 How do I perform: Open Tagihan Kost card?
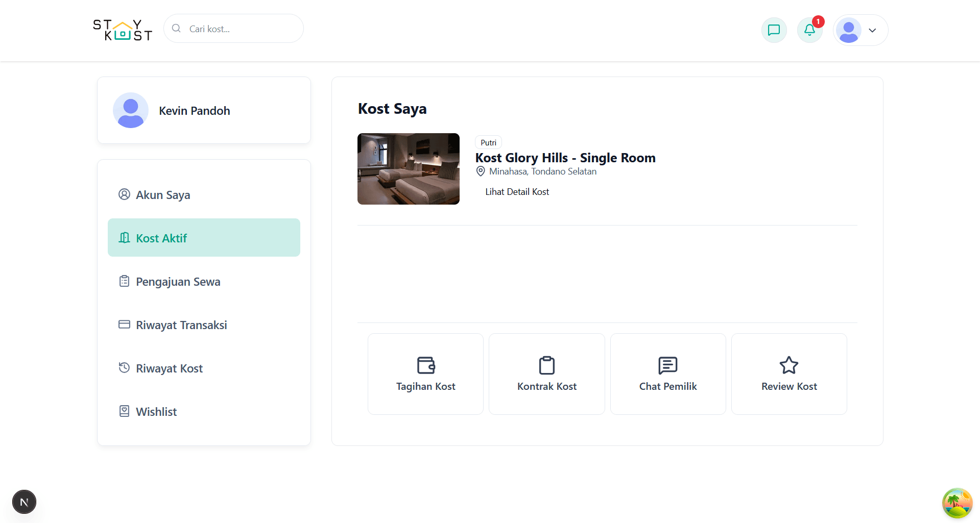click(426, 374)
